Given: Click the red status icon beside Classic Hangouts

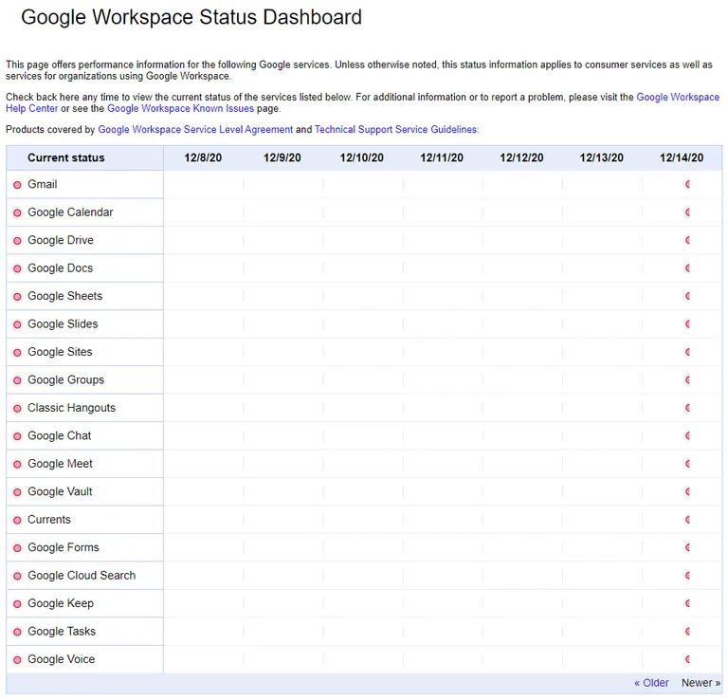Looking at the screenshot, I should coord(17,408).
